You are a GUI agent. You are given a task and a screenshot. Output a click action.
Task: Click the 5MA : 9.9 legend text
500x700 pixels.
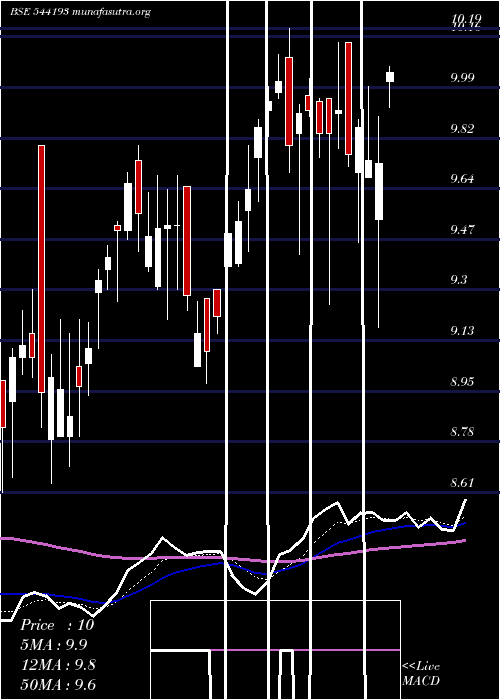(x=54, y=645)
